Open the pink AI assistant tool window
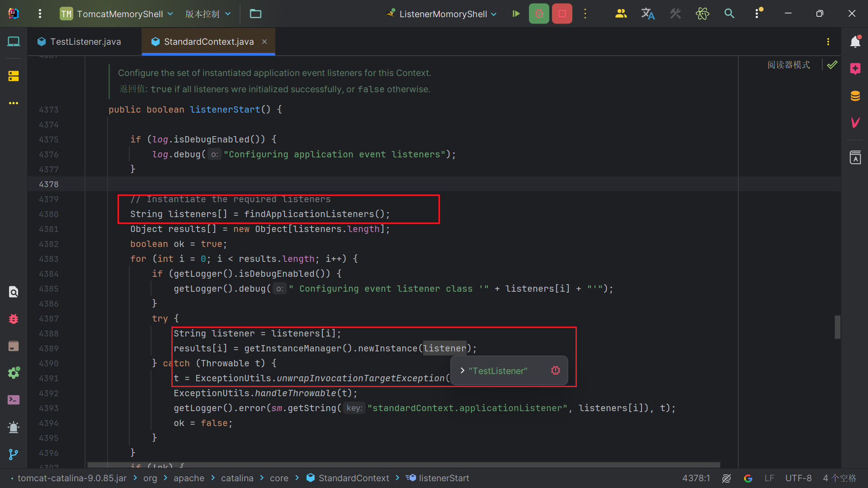This screenshot has width=868, height=488. (855, 69)
